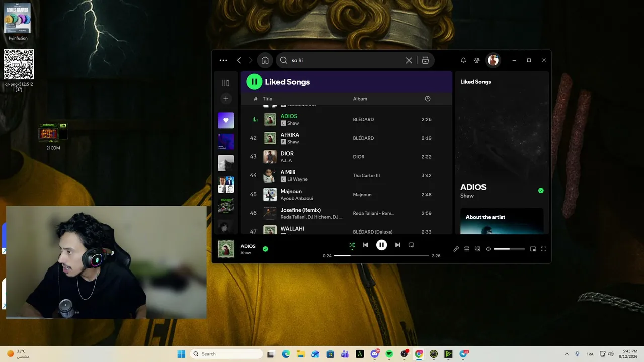Open the play queue
The height and width of the screenshot is (362, 644).
pos(467,249)
